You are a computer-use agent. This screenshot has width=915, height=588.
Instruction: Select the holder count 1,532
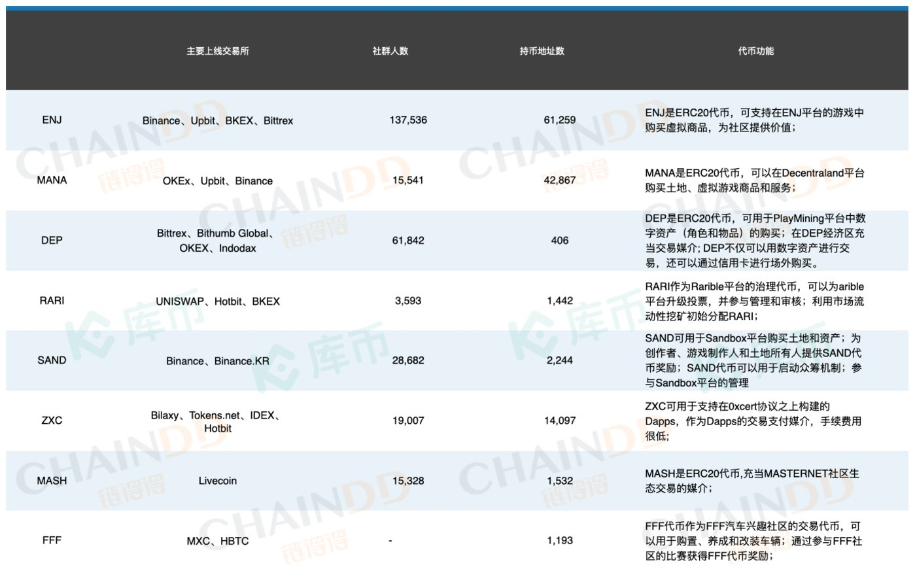click(560, 481)
